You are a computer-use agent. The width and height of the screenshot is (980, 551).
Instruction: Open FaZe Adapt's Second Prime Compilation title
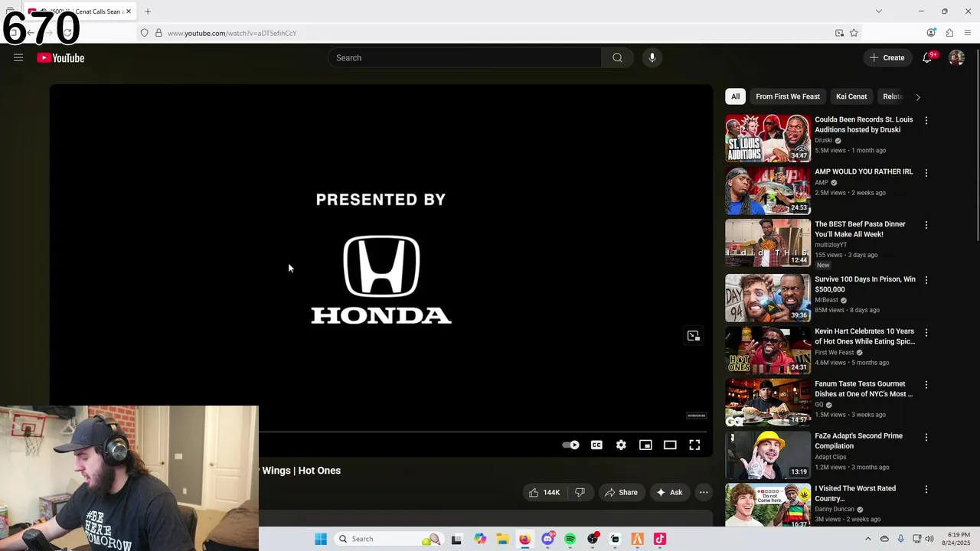click(858, 441)
